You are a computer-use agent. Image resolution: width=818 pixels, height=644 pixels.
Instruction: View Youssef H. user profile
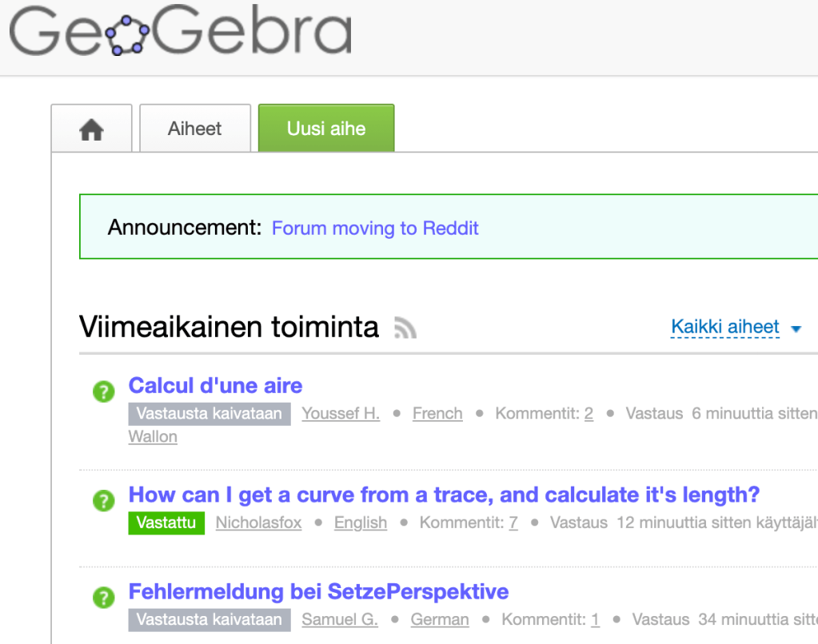(341, 414)
